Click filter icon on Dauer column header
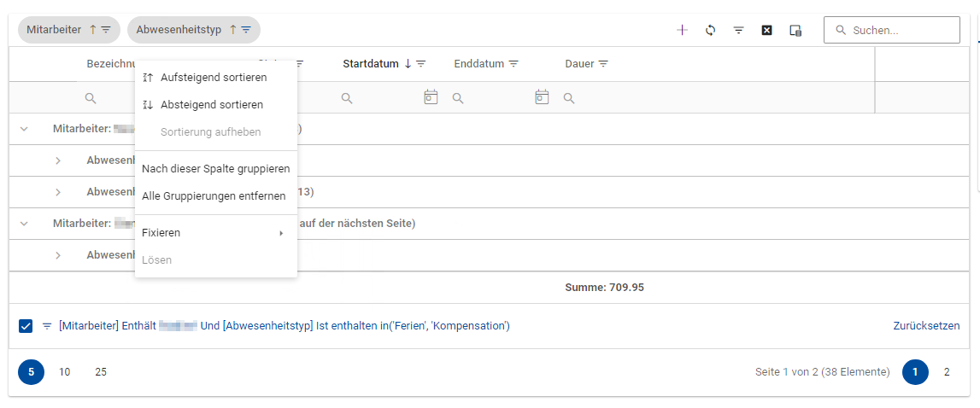 click(603, 64)
